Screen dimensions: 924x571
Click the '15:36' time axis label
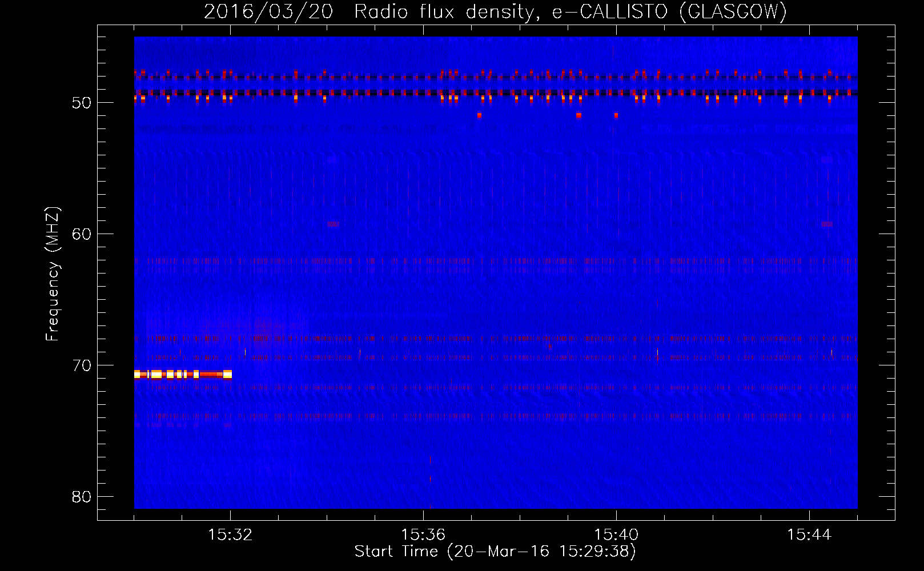point(423,535)
